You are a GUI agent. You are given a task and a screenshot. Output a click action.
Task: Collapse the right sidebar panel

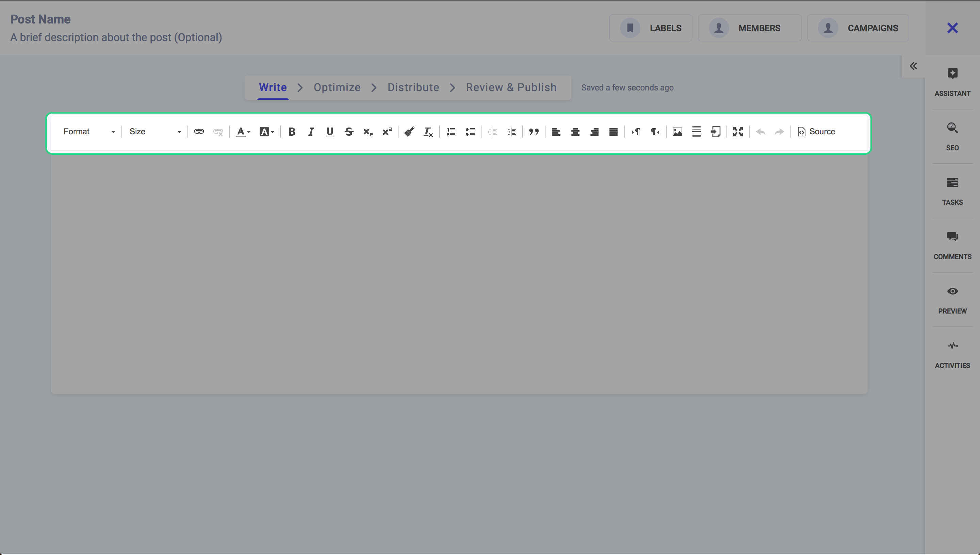(x=913, y=66)
